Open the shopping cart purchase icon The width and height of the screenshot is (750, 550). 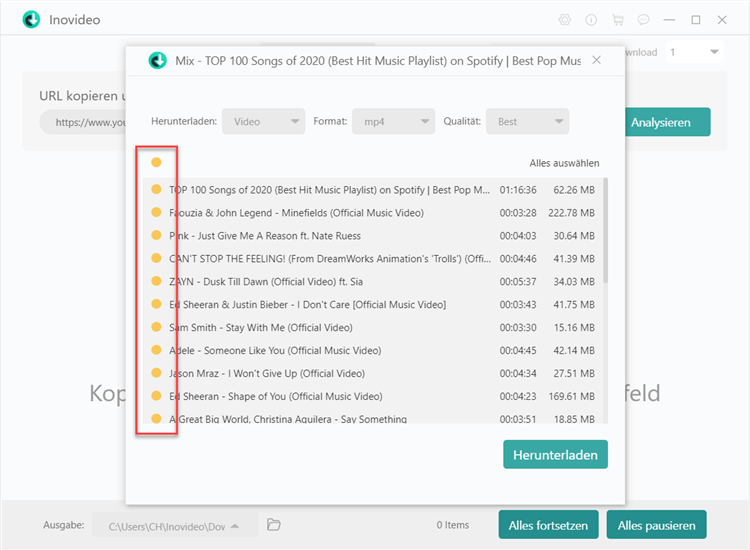click(618, 20)
